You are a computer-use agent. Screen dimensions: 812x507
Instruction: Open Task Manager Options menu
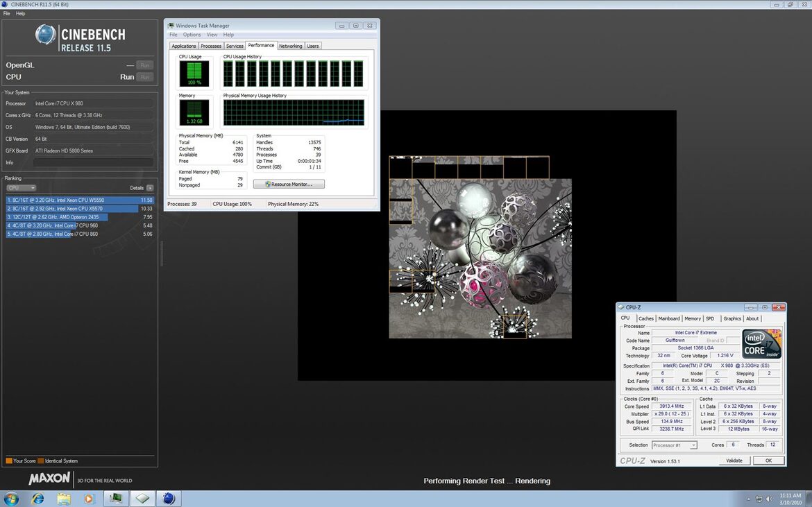point(192,35)
